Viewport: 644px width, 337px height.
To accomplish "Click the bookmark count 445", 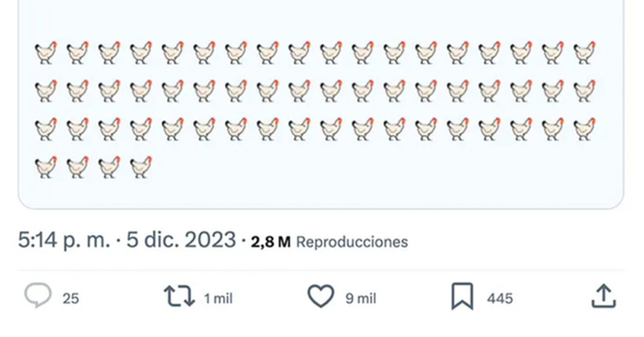I will 500,299.
